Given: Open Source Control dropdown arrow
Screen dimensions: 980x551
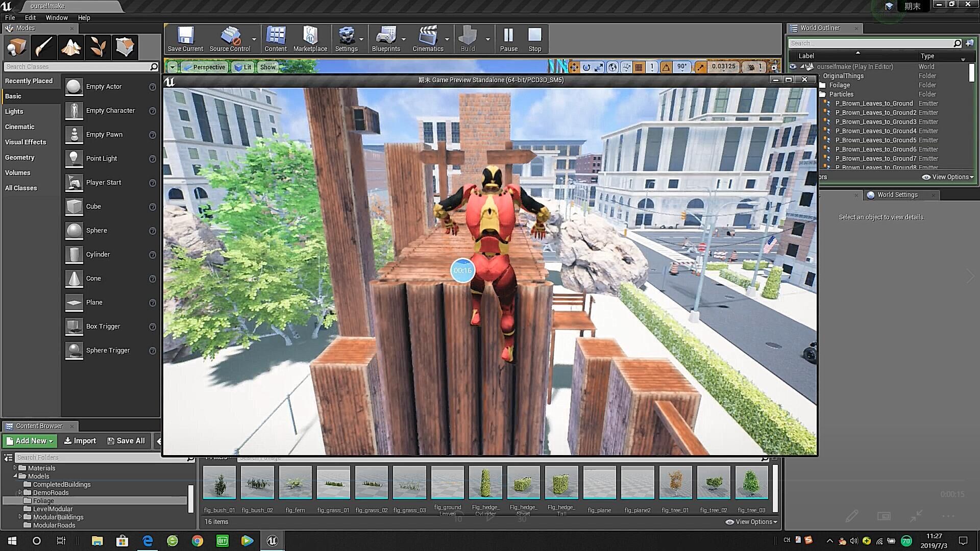Looking at the screenshot, I should tap(254, 39).
